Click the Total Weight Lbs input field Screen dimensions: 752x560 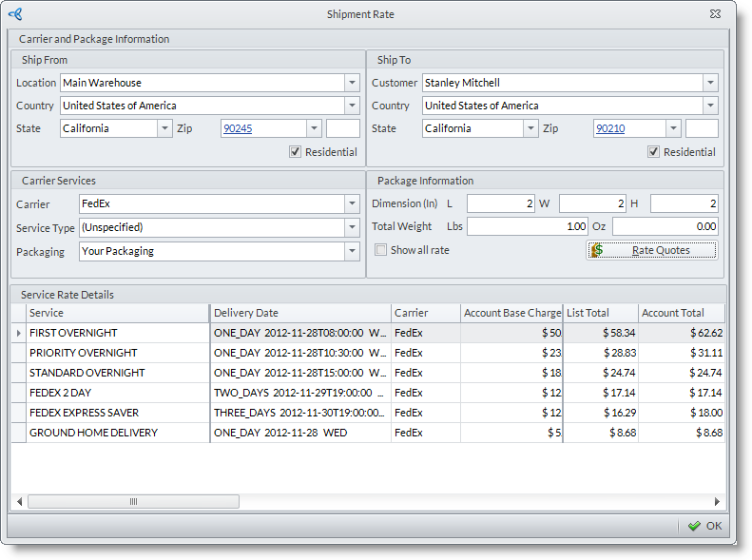[529, 226]
